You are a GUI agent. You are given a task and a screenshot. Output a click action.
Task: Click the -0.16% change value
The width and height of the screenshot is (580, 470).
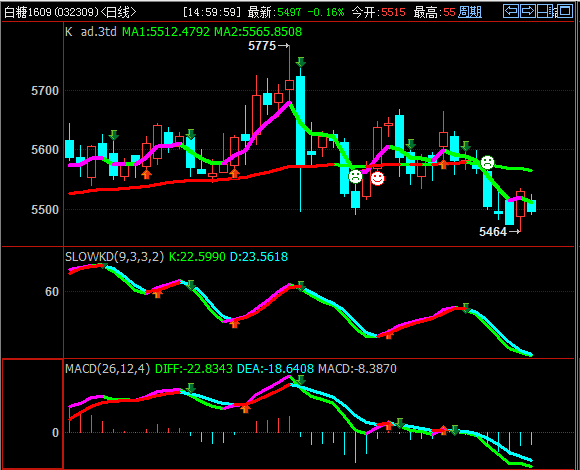pos(326,12)
